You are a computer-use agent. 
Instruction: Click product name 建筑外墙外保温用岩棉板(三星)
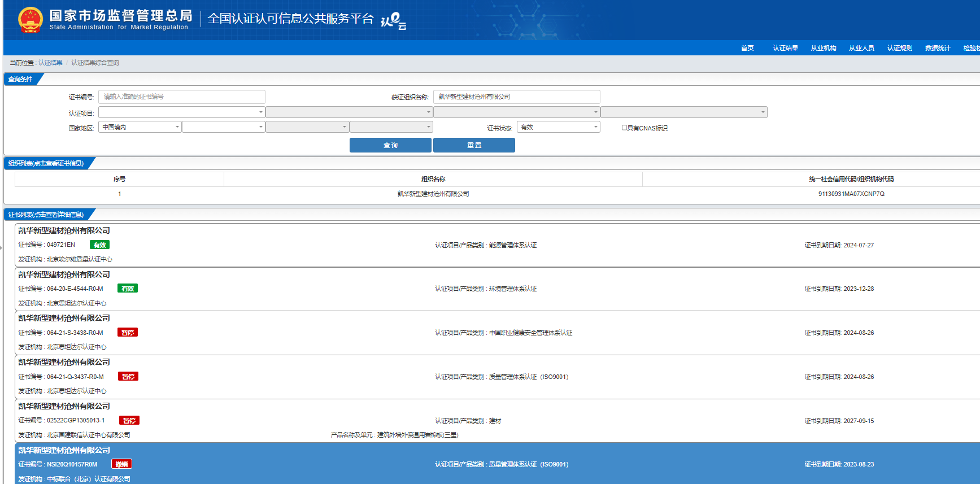(x=418, y=435)
